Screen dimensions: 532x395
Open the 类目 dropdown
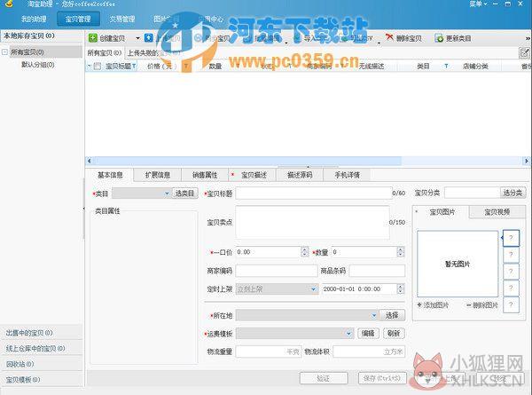click(x=142, y=194)
